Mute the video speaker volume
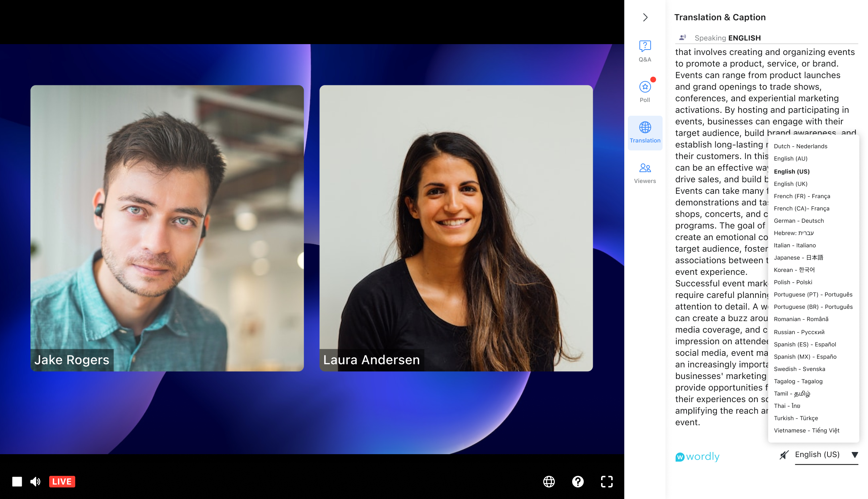The width and height of the screenshot is (868, 499). [35, 481]
